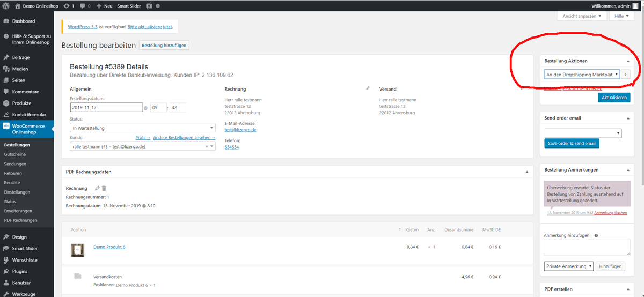
Task: Click the WooCommerce icon in sidebar
Action: coord(6,127)
